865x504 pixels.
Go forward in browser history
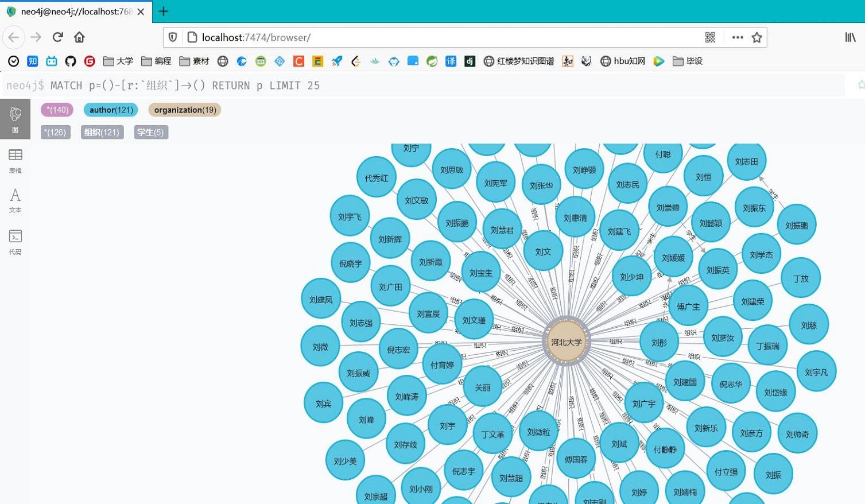click(x=36, y=37)
